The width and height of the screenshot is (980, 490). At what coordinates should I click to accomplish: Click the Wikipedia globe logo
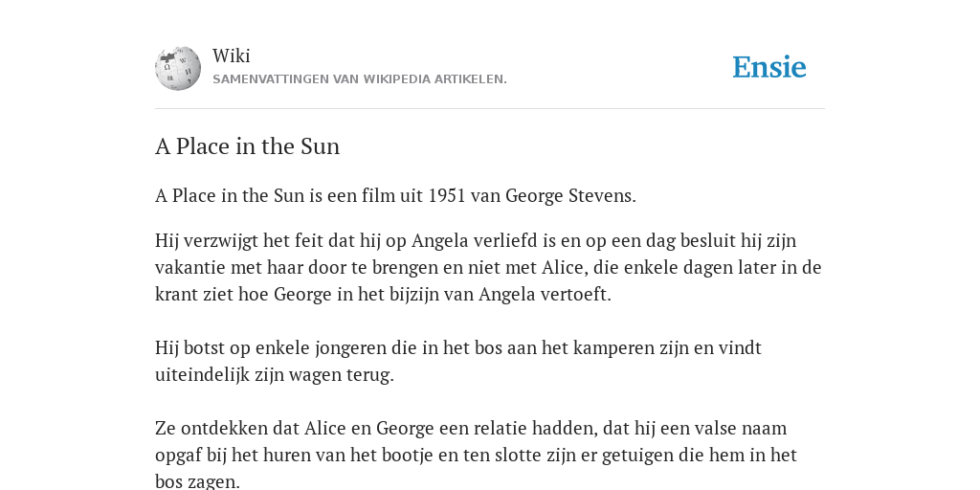click(178, 68)
